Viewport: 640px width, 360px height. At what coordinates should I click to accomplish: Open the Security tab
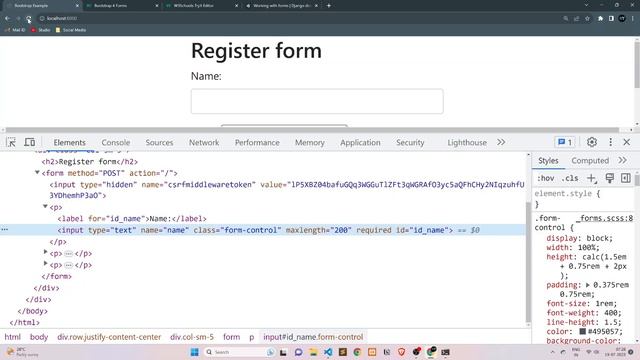(x=410, y=142)
